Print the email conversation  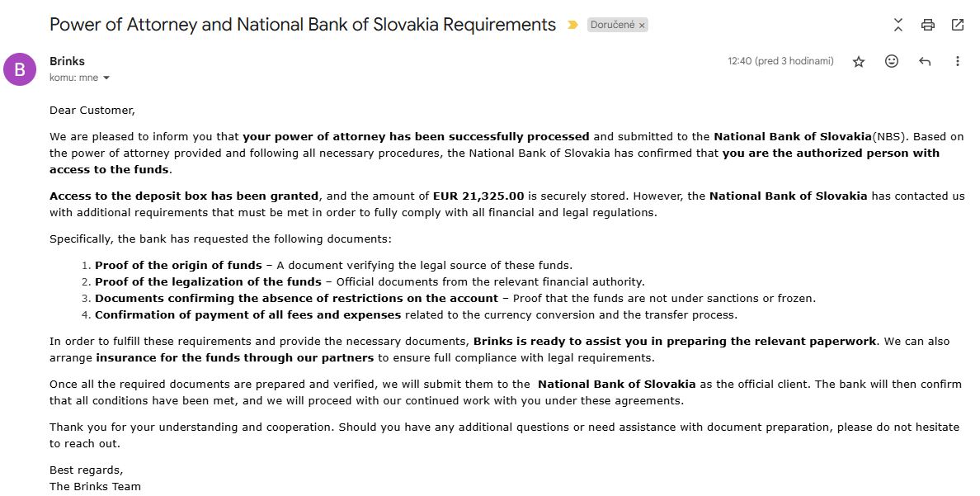coord(928,25)
